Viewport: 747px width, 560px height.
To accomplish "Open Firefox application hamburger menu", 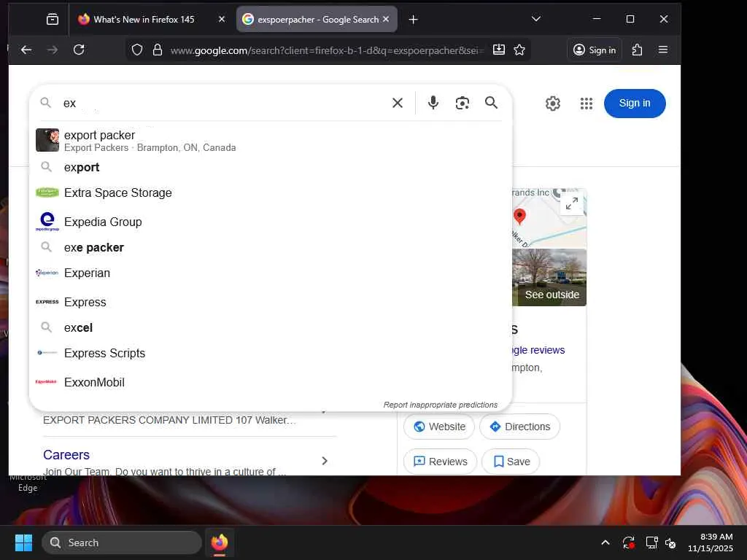I will coord(662,50).
